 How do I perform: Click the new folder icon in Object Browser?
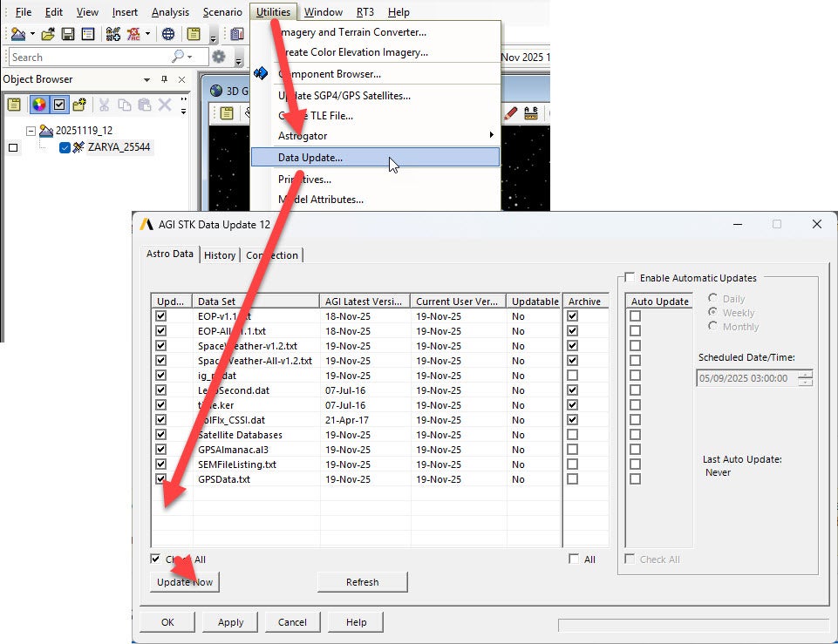[80, 105]
